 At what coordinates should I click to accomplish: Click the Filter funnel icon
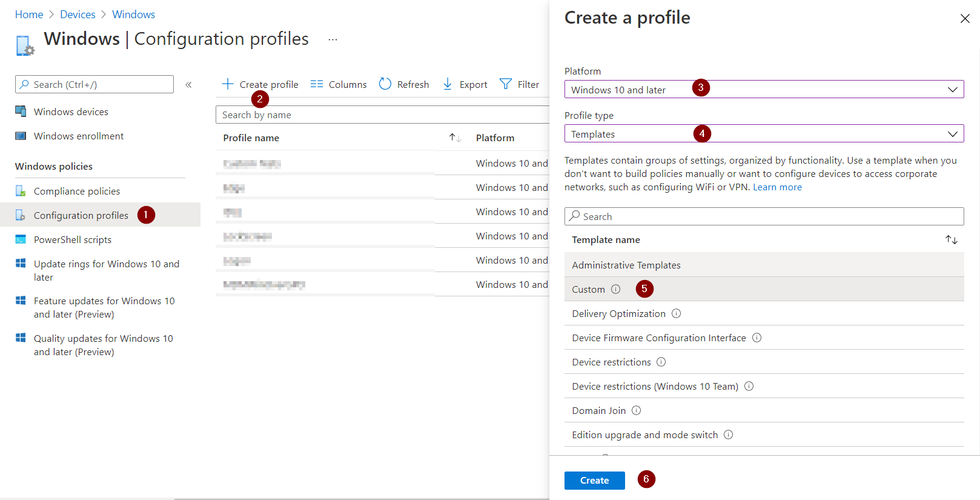pos(506,84)
